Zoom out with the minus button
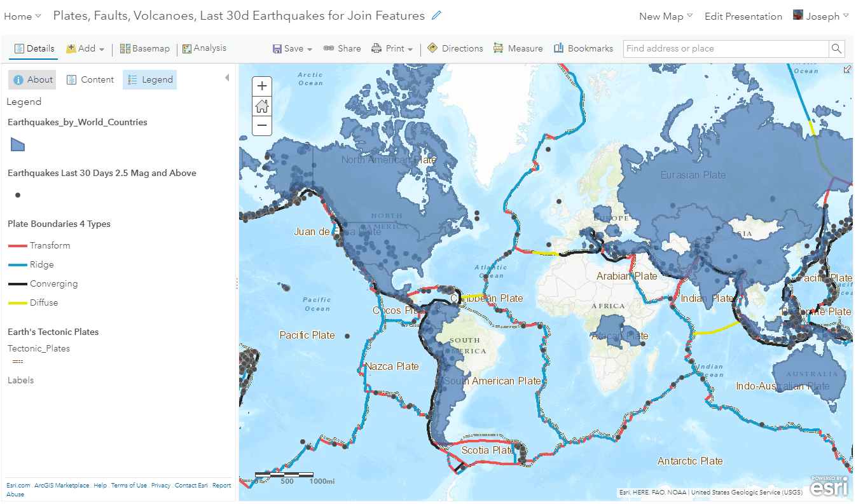 coord(262,125)
